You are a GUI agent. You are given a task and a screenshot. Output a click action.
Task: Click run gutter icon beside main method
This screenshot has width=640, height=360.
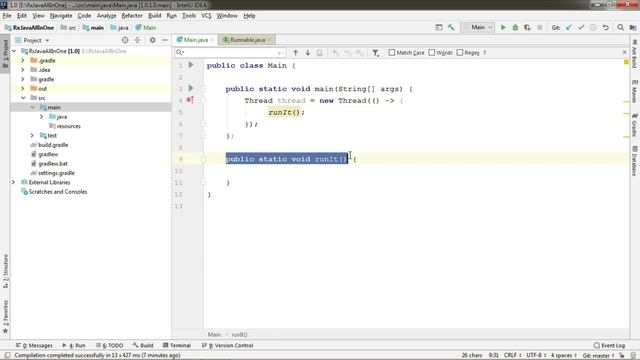pyautogui.click(x=191, y=88)
